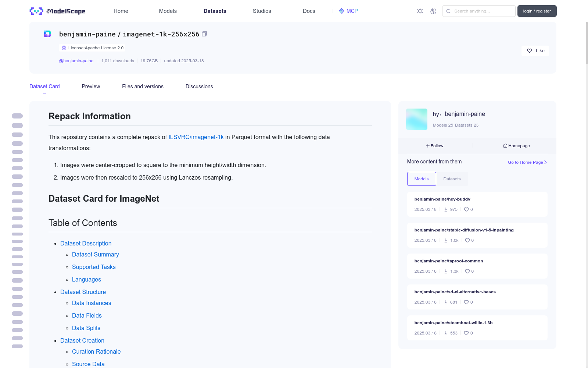Click the MCP diamond icon
Image resolution: width=588 pixels, height=368 pixels.
click(341, 11)
